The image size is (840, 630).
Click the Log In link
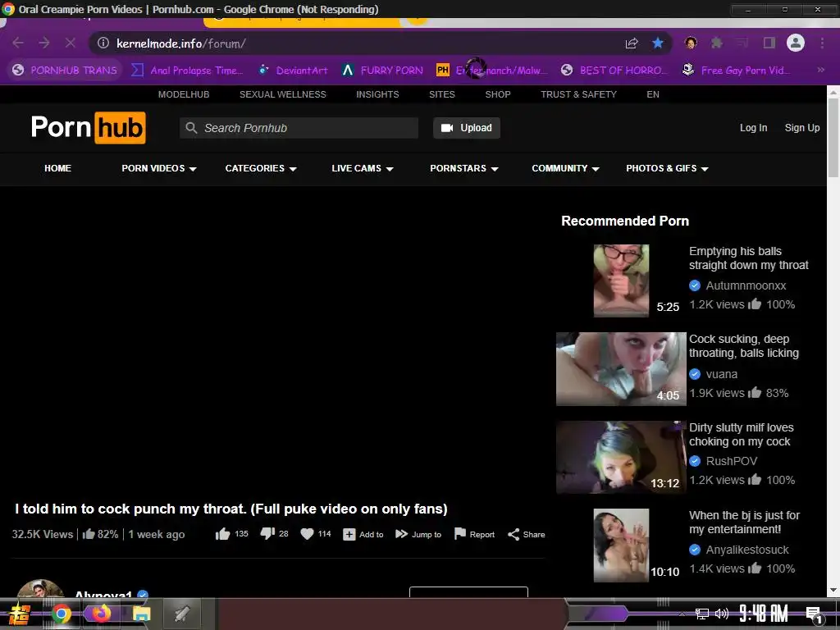pos(753,127)
